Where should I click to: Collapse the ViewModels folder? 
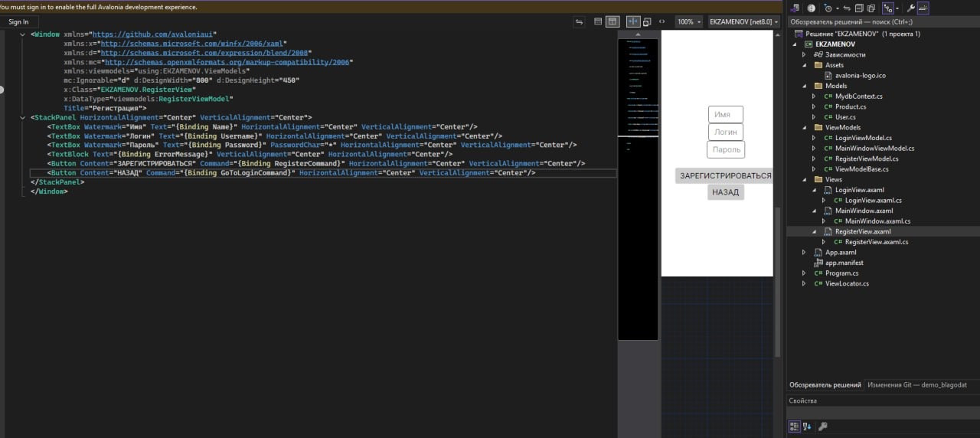coord(803,128)
